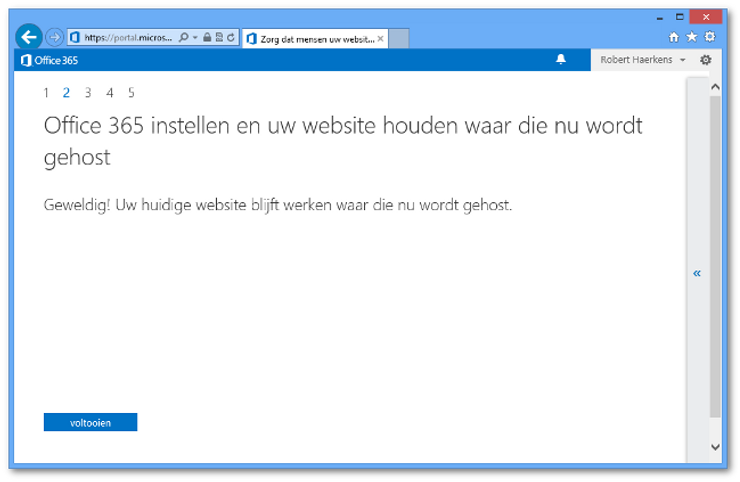Open the browser Home icon
The height and width of the screenshot is (482, 740).
tap(674, 37)
